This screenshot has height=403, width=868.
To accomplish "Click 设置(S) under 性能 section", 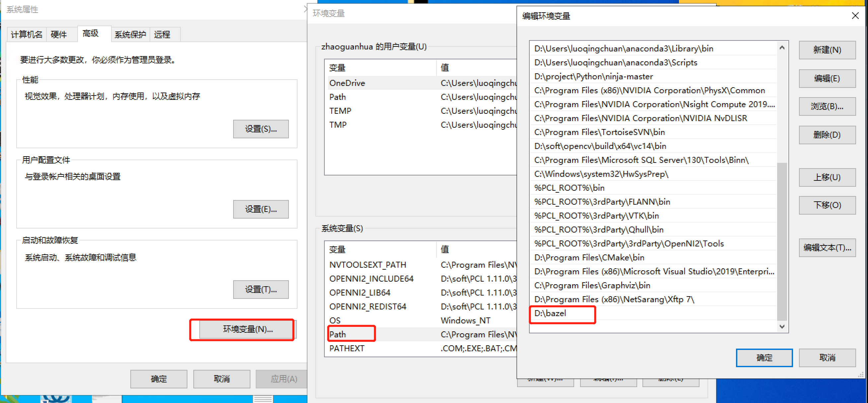I will 261,129.
